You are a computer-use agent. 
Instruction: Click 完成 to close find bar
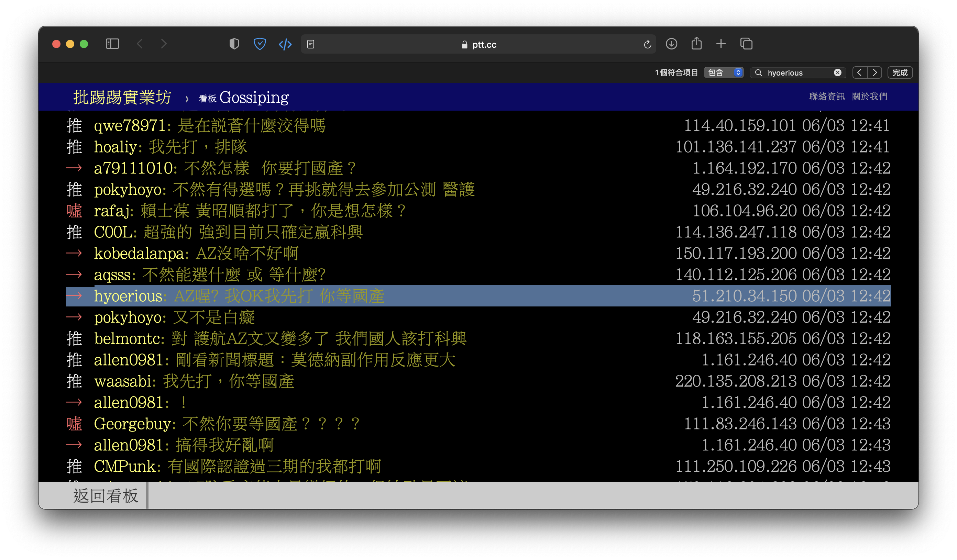pos(900,72)
